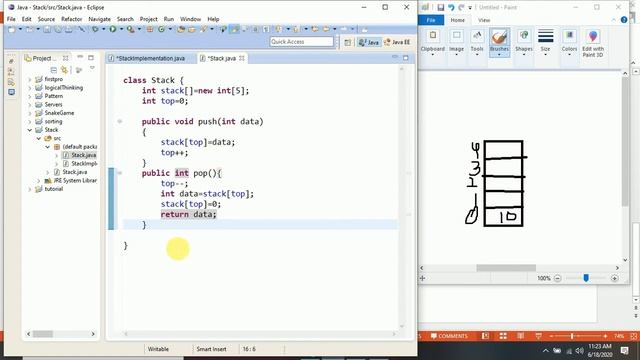Click the Link with Editor icon in Project Explorer
The width and height of the screenshot is (640, 360).
pos(64,69)
